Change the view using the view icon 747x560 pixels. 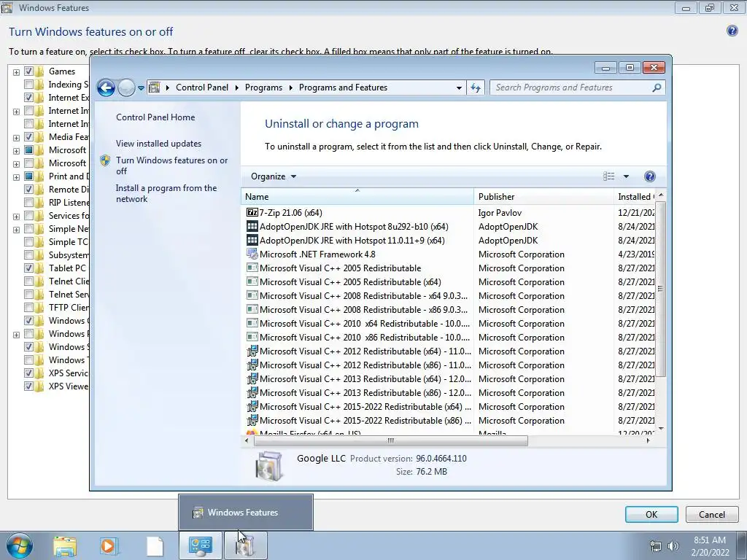click(609, 176)
